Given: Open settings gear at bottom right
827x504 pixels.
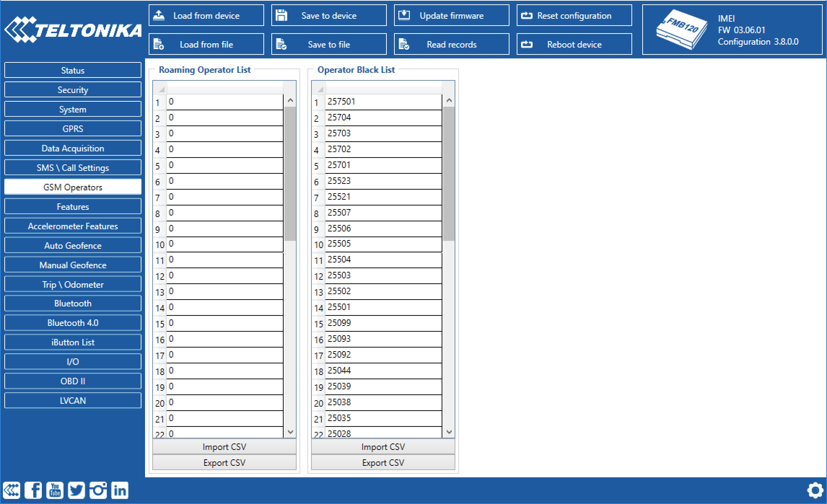Looking at the screenshot, I should click(x=815, y=490).
